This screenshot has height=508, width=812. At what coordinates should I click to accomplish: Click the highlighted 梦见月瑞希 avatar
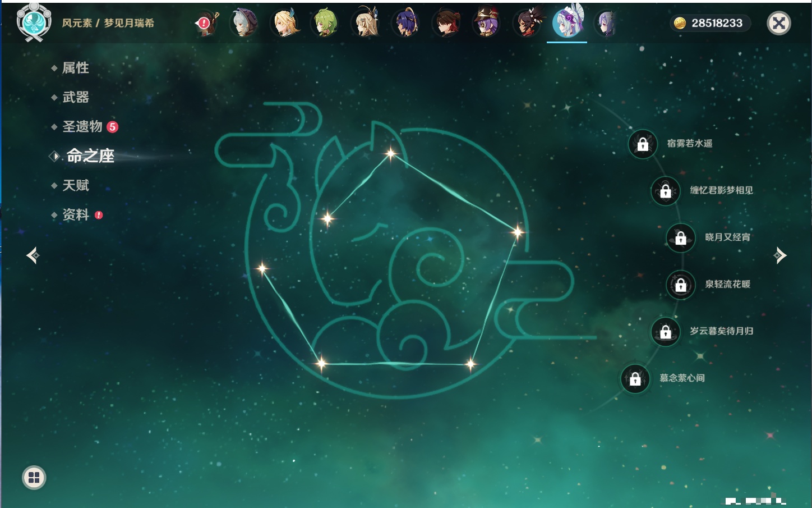568,22
